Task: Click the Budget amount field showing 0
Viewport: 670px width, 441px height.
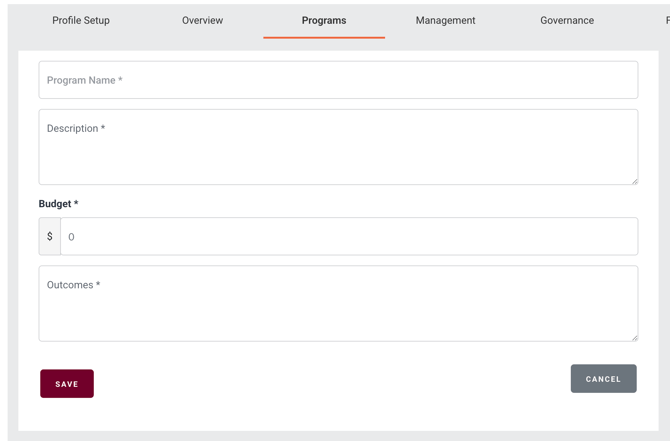Action: [x=348, y=237]
